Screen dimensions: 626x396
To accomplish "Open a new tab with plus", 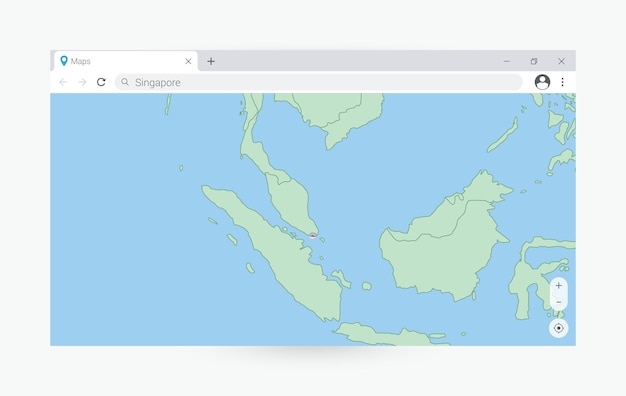I will [211, 61].
